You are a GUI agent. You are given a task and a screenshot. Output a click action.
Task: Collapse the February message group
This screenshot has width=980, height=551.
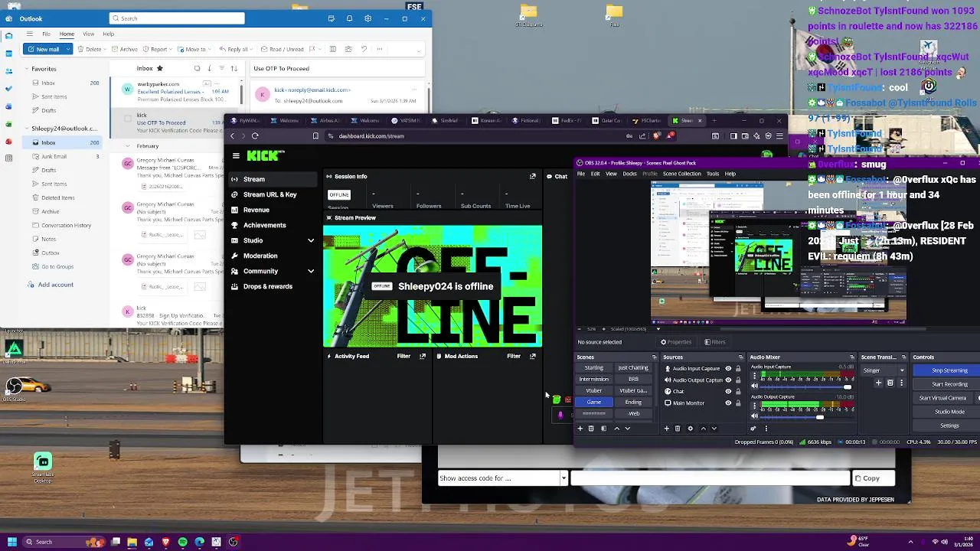click(128, 146)
